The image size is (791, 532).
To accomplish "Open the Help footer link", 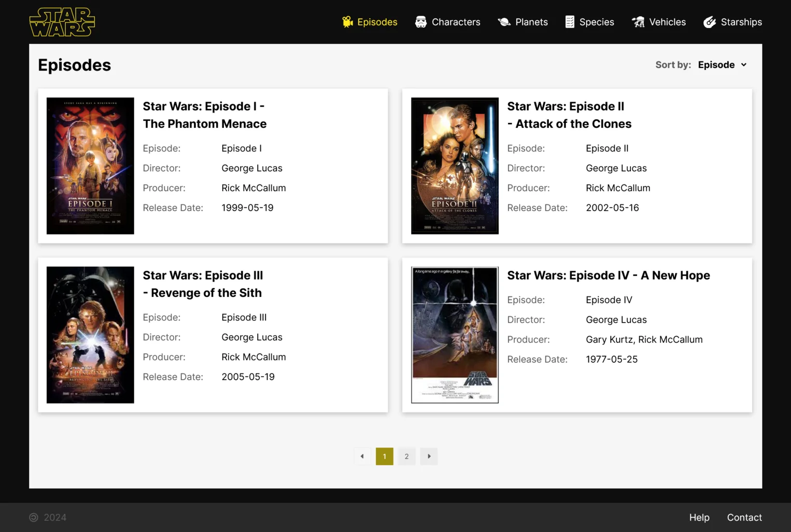I will [x=699, y=517].
